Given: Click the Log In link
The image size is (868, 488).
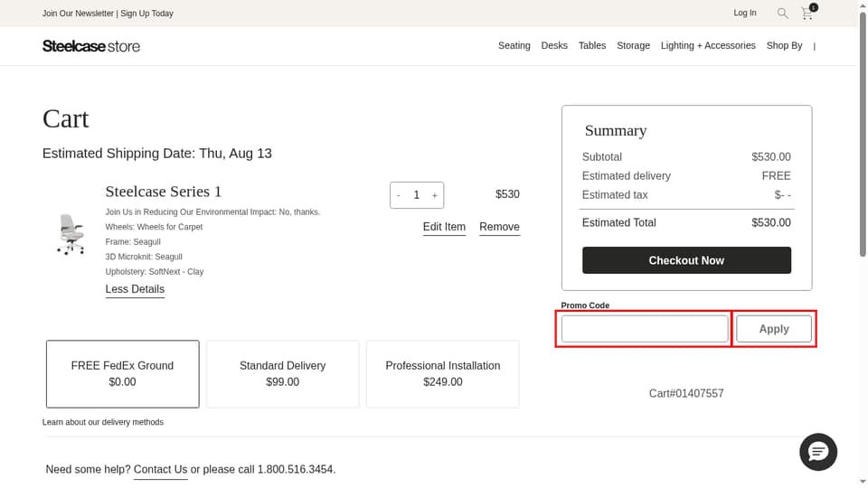Looking at the screenshot, I should click(x=744, y=13).
